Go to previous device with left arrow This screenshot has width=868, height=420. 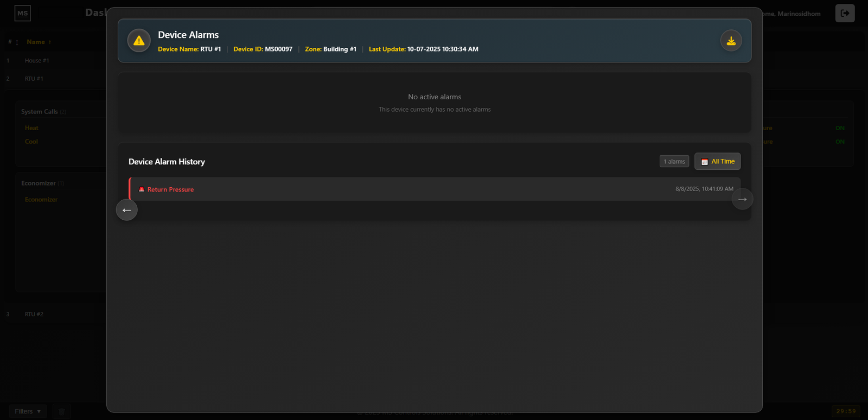pyautogui.click(x=127, y=210)
